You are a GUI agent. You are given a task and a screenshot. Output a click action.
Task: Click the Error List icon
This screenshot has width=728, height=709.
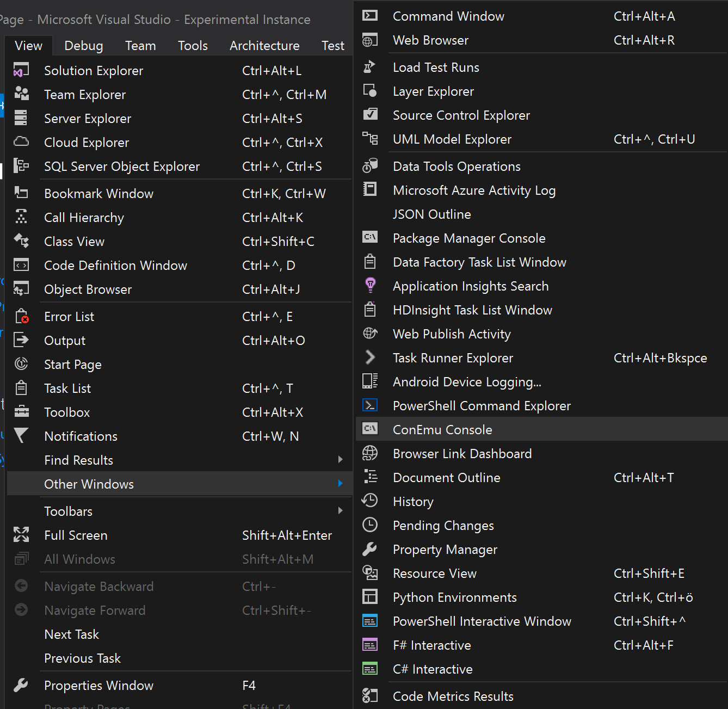(x=21, y=317)
